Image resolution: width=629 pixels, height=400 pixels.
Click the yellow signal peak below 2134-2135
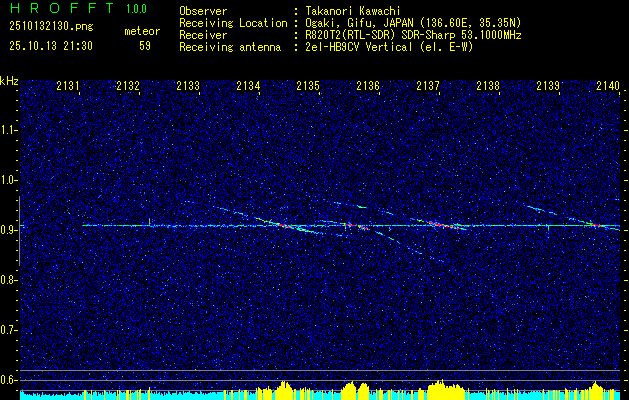(x=283, y=388)
